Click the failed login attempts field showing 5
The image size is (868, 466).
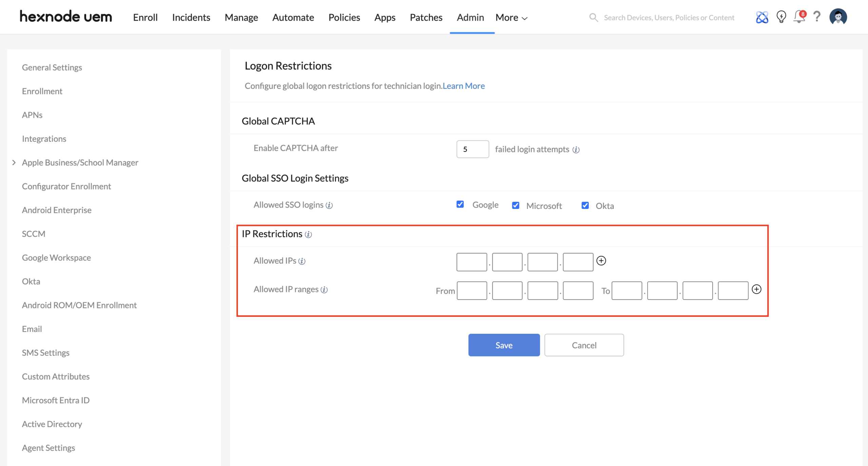pos(472,149)
